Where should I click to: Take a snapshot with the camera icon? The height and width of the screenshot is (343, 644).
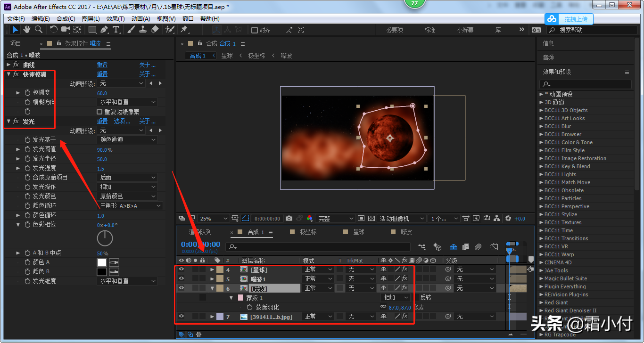point(289,219)
